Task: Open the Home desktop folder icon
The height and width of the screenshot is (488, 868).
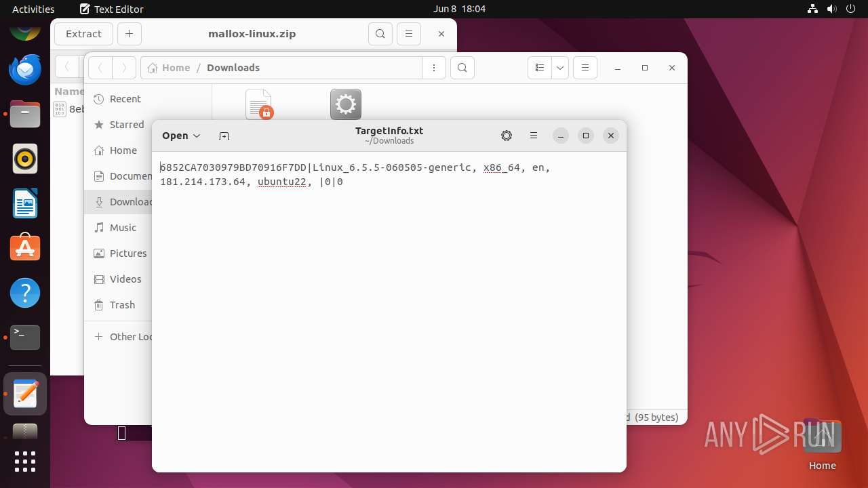Action: click(822, 444)
